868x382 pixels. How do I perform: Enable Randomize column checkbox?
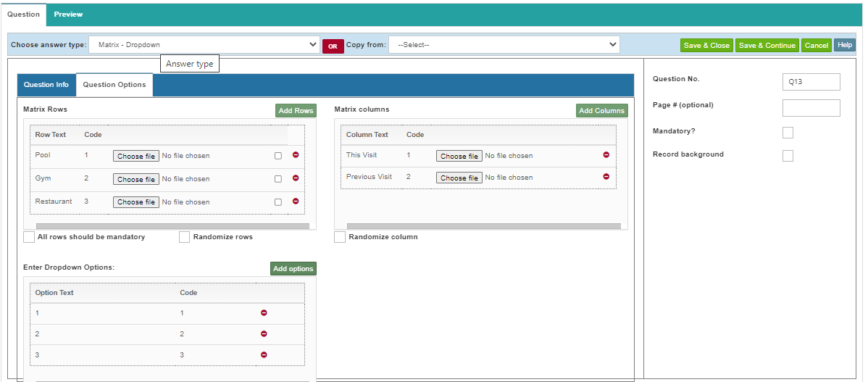[x=340, y=237]
